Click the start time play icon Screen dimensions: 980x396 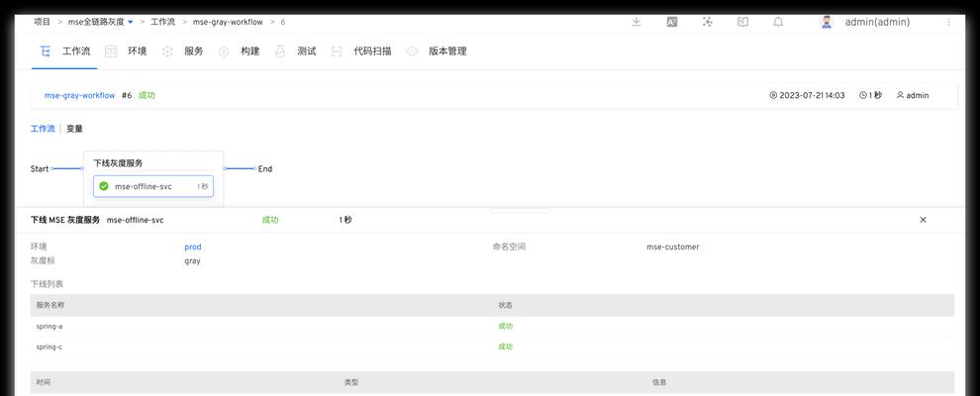tap(773, 96)
